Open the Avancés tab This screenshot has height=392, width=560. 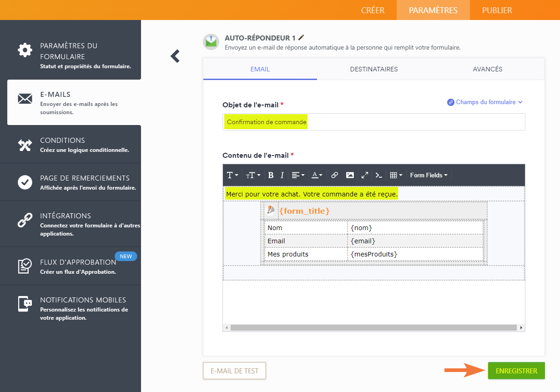[x=487, y=70]
